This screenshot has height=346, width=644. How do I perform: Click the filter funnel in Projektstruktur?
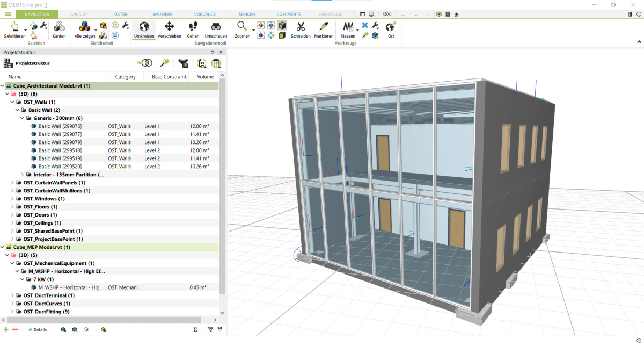coord(183,63)
